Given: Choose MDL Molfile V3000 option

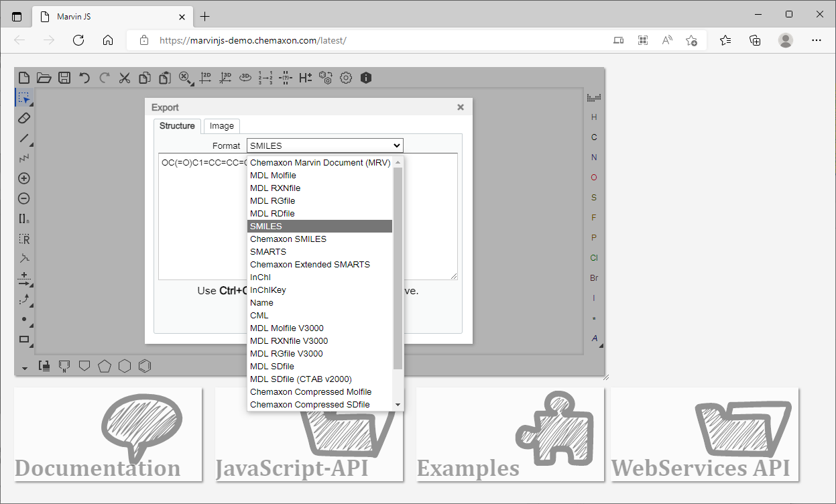Looking at the screenshot, I should [320, 328].
